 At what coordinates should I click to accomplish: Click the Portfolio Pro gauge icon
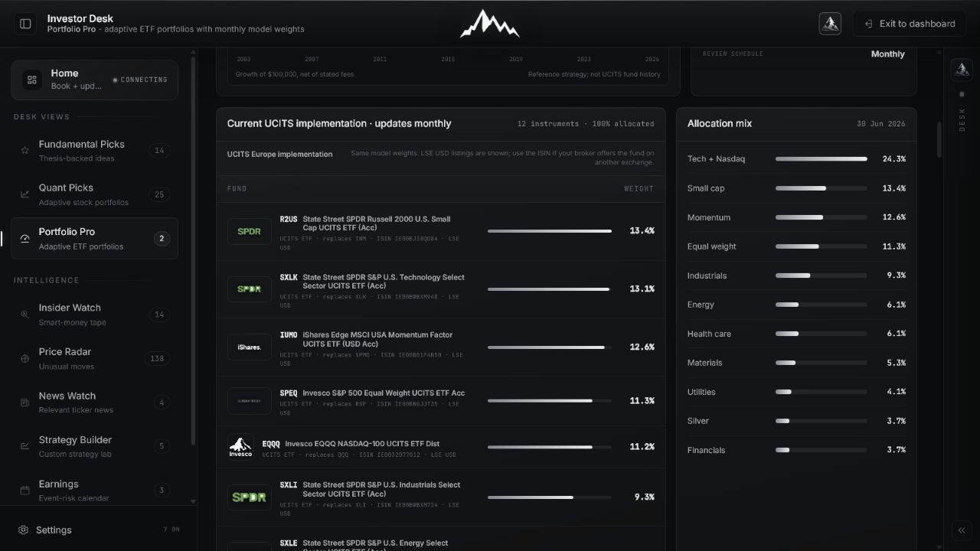24,239
